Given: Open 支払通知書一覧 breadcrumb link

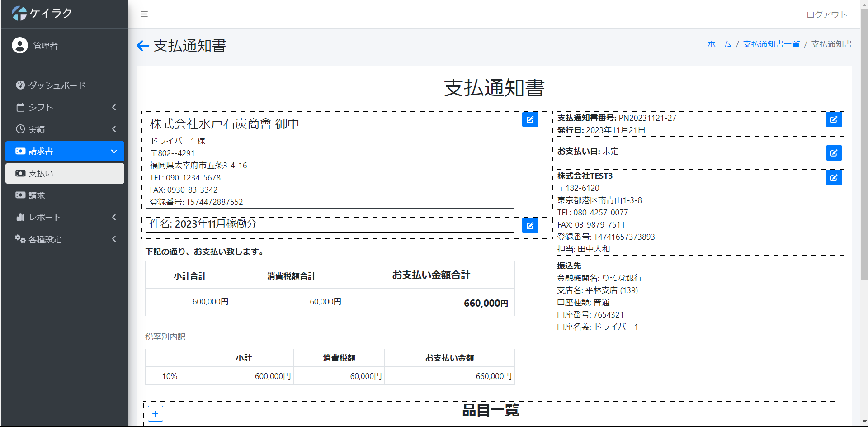Looking at the screenshot, I should 771,44.
